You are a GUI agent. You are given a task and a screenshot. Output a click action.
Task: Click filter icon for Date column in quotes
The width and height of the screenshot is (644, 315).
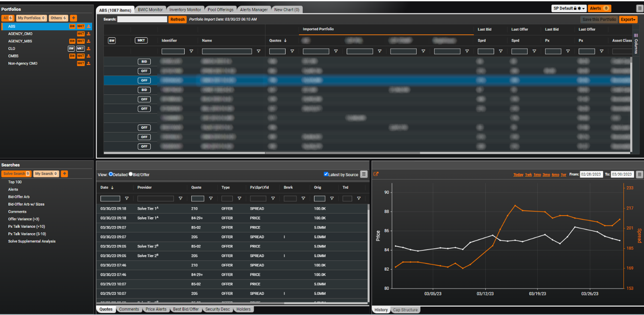pyautogui.click(x=127, y=198)
